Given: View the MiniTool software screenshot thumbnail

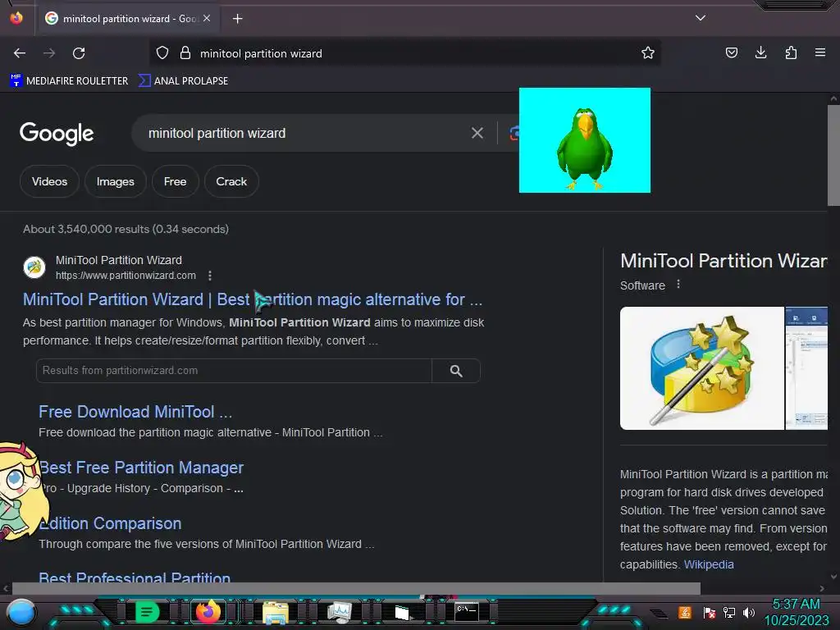Looking at the screenshot, I should (806, 368).
